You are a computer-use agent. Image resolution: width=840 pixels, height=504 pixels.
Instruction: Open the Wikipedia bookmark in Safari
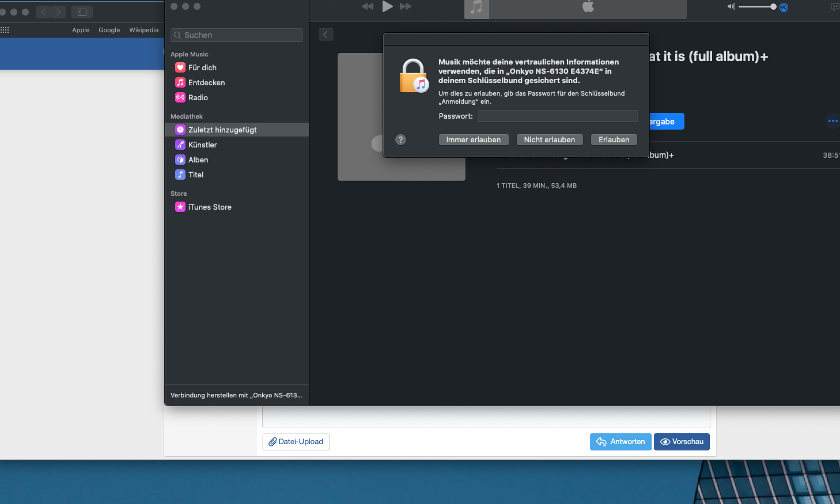coord(144,30)
